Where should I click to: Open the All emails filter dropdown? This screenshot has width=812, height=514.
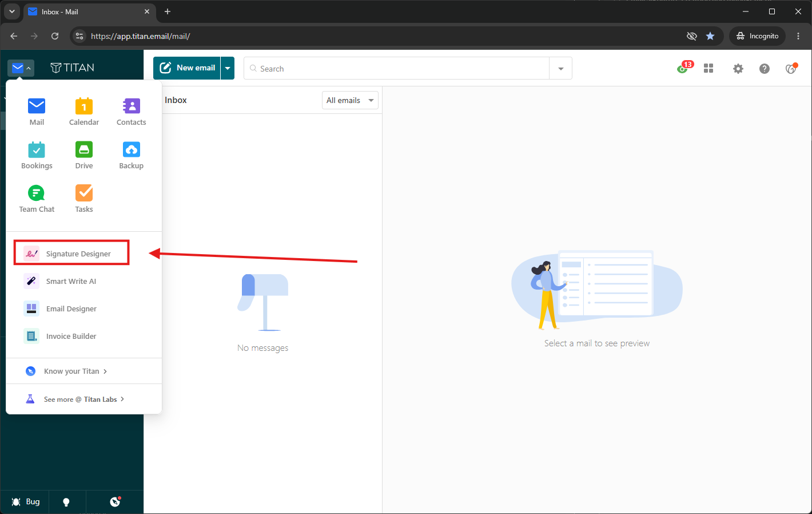tap(350, 100)
